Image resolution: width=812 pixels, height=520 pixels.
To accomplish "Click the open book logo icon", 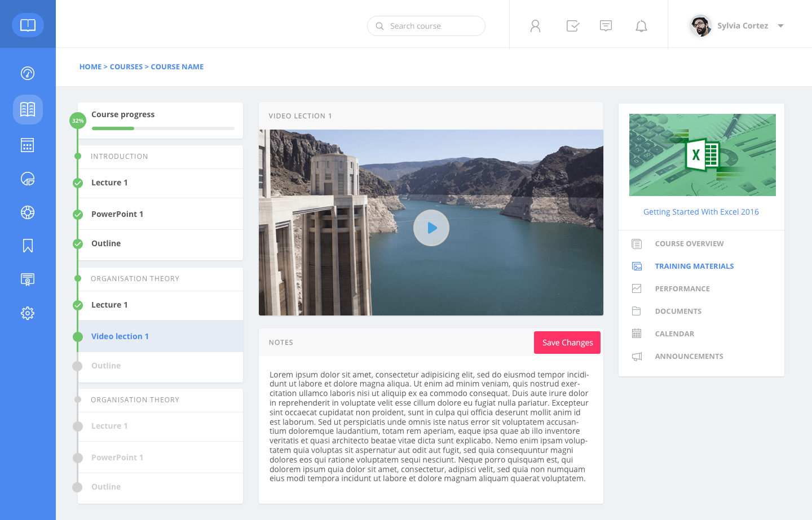I will point(28,25).
